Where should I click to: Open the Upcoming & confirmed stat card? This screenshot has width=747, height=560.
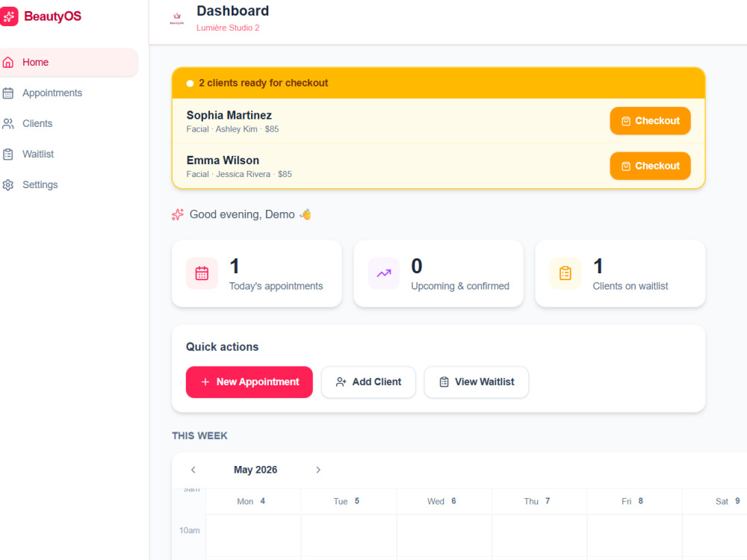[438, 274]
